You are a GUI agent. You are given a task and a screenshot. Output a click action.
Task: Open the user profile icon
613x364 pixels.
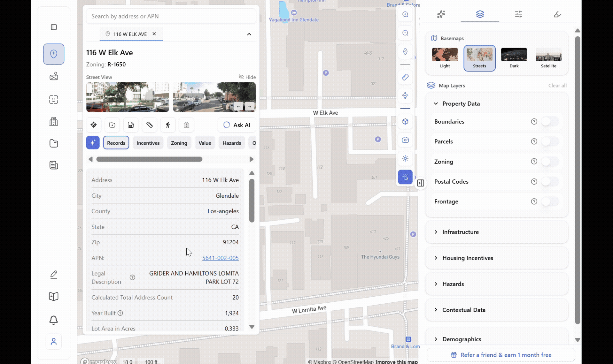[x=54, y=342]
